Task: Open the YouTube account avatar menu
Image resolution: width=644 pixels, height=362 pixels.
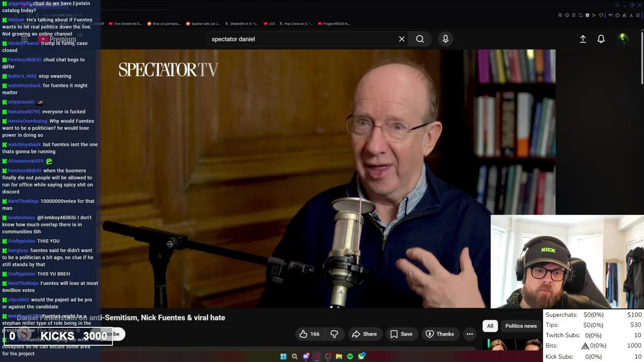Action: [x=623, y=39]
